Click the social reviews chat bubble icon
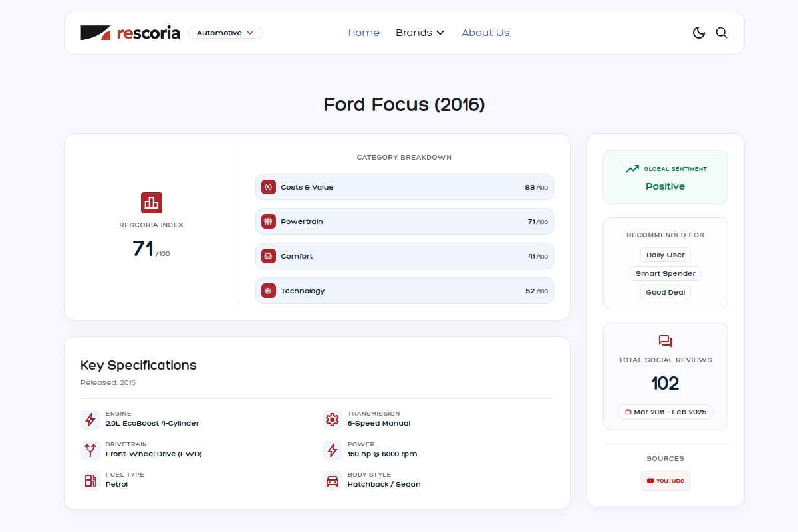 (666, 342)
